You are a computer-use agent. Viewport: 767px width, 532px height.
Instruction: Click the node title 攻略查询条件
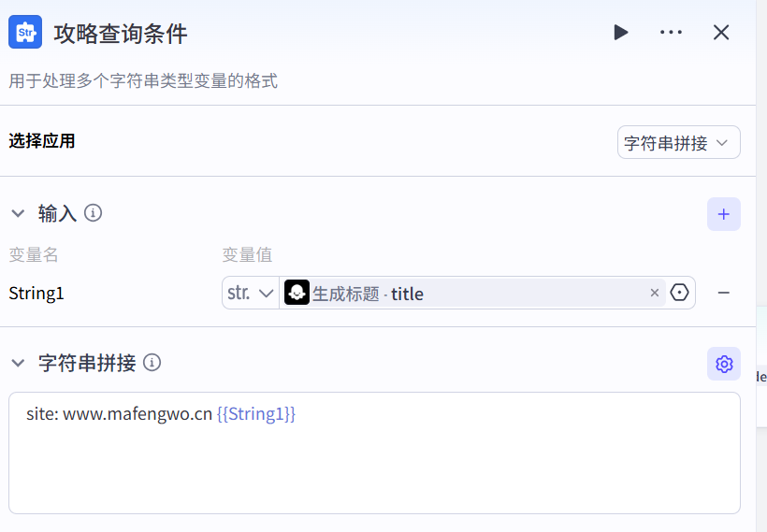coord(121,34)
